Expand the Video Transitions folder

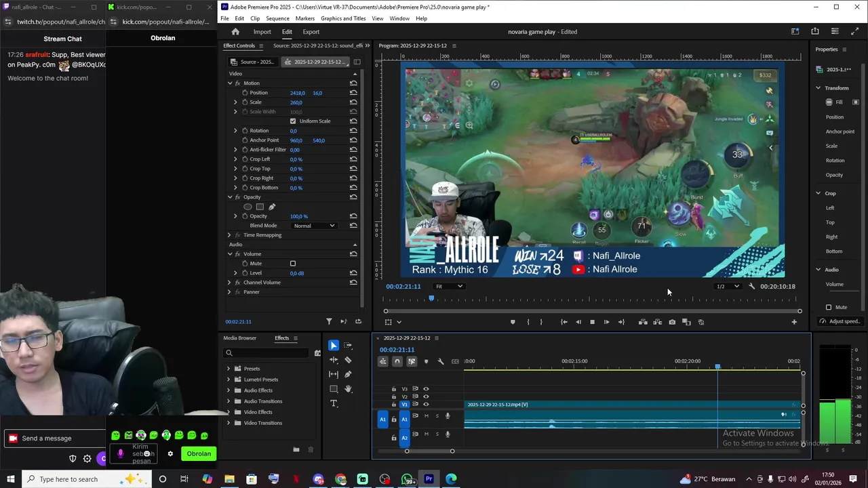pyautogui.click(x=229, y=423)
